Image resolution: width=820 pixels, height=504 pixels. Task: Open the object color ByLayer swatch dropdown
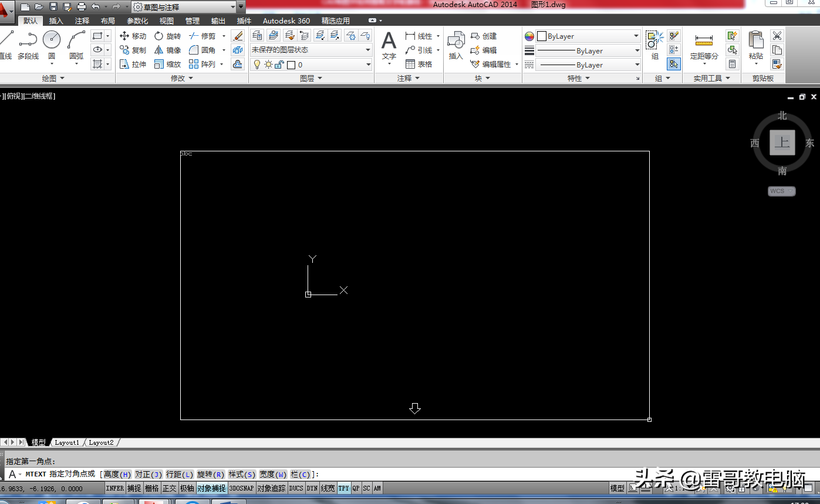pyautogui.click(x=588, y=36)
